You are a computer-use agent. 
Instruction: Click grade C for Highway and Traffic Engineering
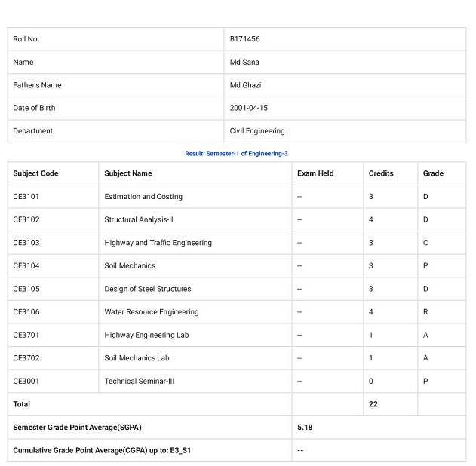(x=425, y=243)
